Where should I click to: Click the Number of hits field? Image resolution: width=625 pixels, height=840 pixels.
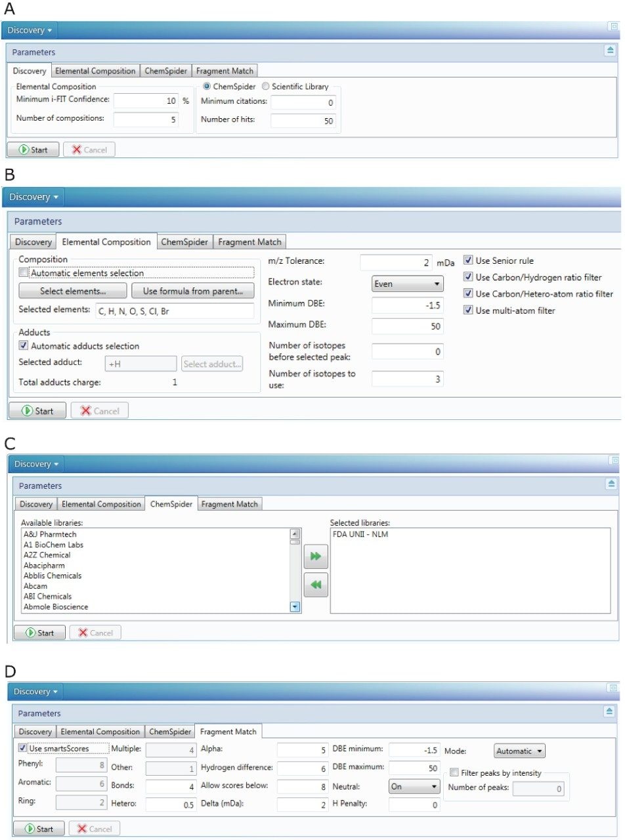coord(303,121)
